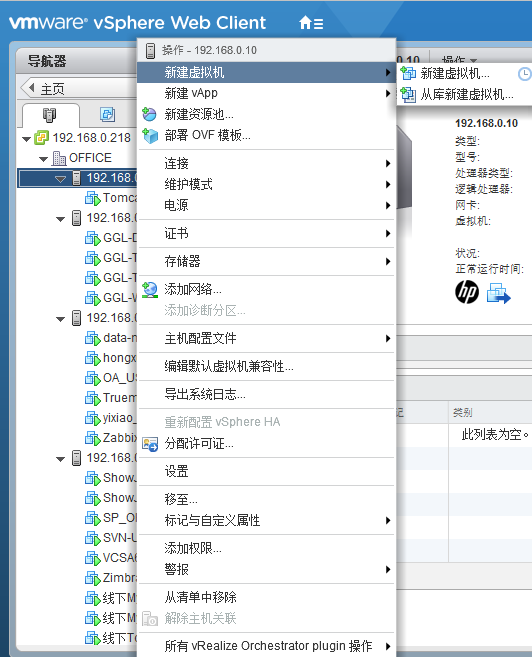The width and height of the screenshot is (532, 657).
Task: Click the OA_U virtual machine icon
Action: [x=92, y=378]
